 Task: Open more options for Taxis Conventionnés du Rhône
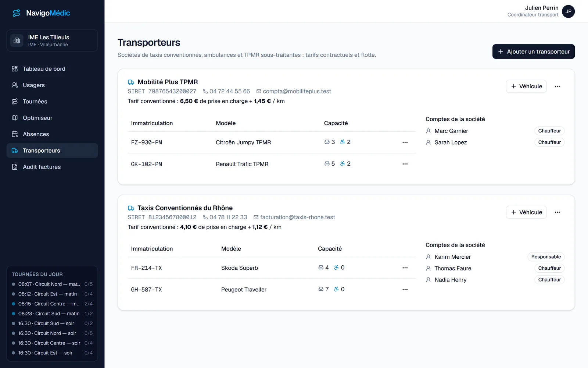[x=557, y=212]
